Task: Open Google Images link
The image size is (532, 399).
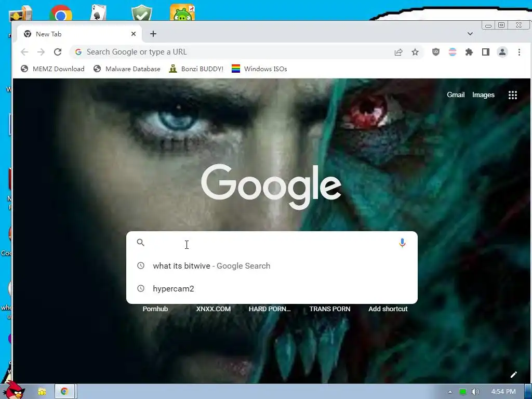Action: point(483,95)
